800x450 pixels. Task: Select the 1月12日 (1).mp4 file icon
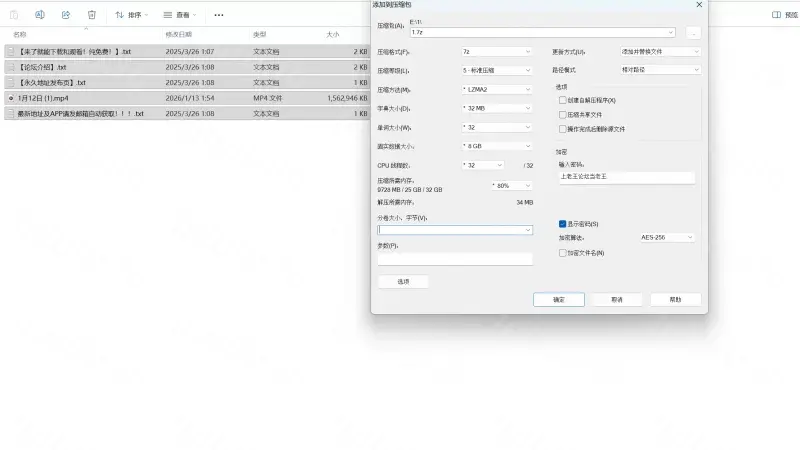pyautogui.click(x=11, y=99)
